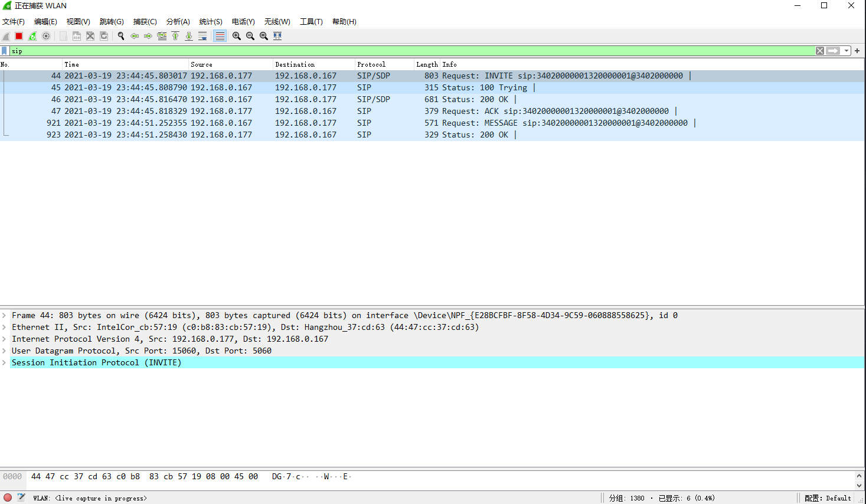Toggle auto-scroll during live capture
Screen dimensions: 866x504
coord(202,36)
